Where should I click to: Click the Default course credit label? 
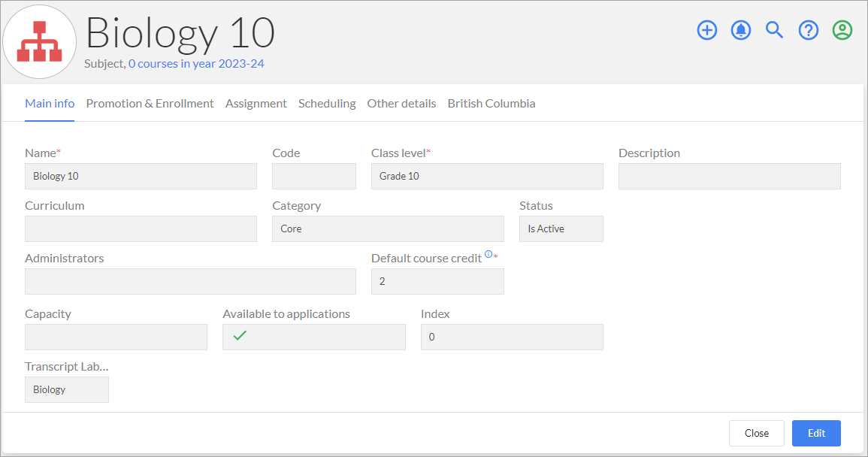(426, 259)
